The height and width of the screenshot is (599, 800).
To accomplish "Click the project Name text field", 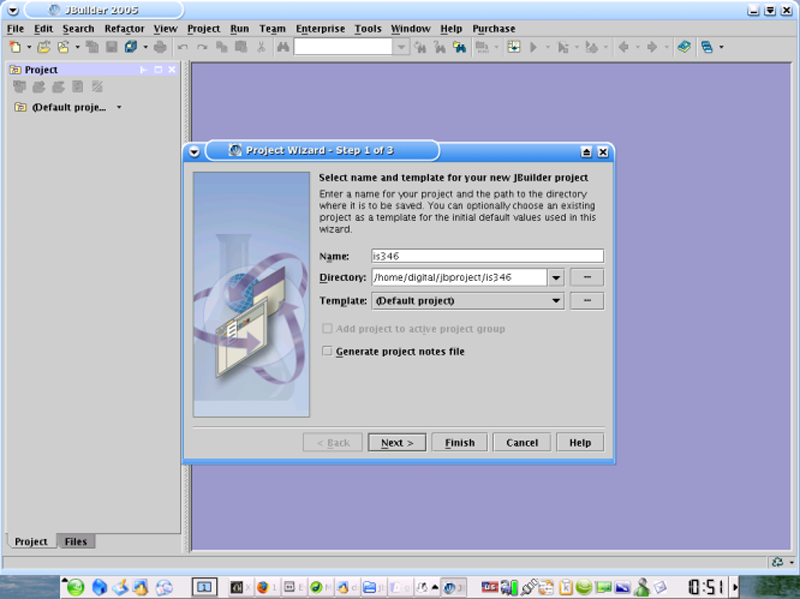I will (x=487, y=256).
